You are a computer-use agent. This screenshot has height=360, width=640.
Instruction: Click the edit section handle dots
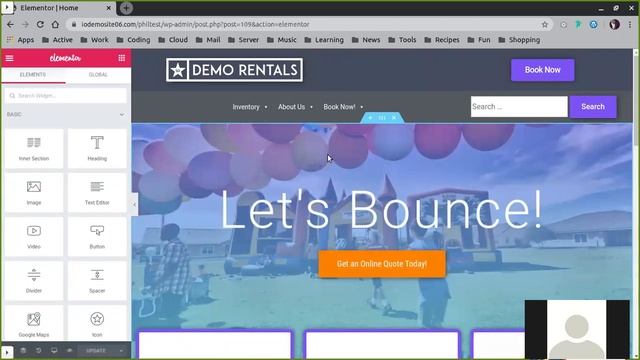(x=382, y=118)
